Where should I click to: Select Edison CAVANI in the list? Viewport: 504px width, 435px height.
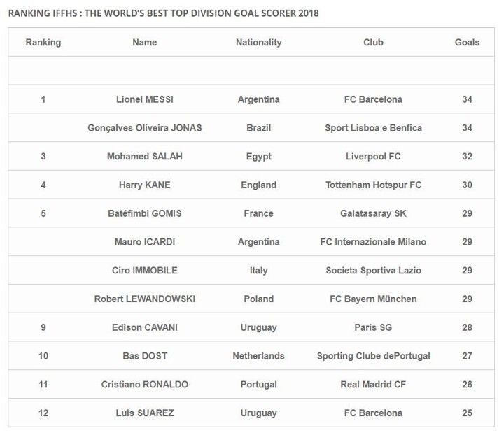(144, 328)
